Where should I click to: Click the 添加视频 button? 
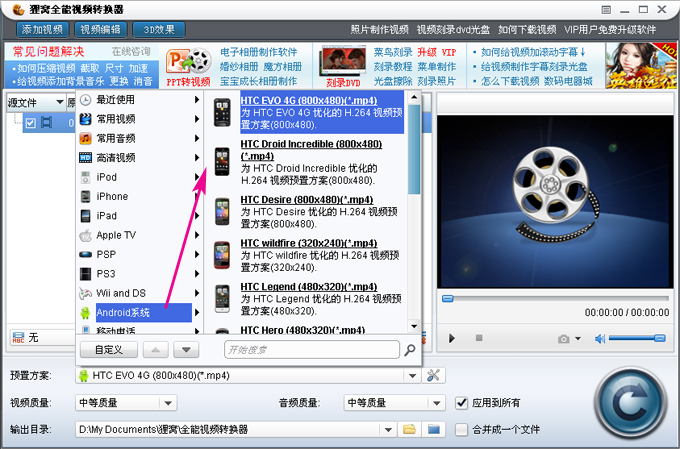click(42, 29)
